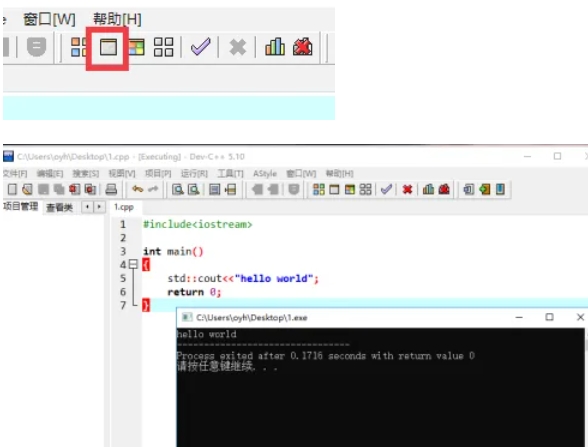Viewport: 588px width, 447px height.
Task: Open the 搜索[S] menu
Action: point(86,174)
